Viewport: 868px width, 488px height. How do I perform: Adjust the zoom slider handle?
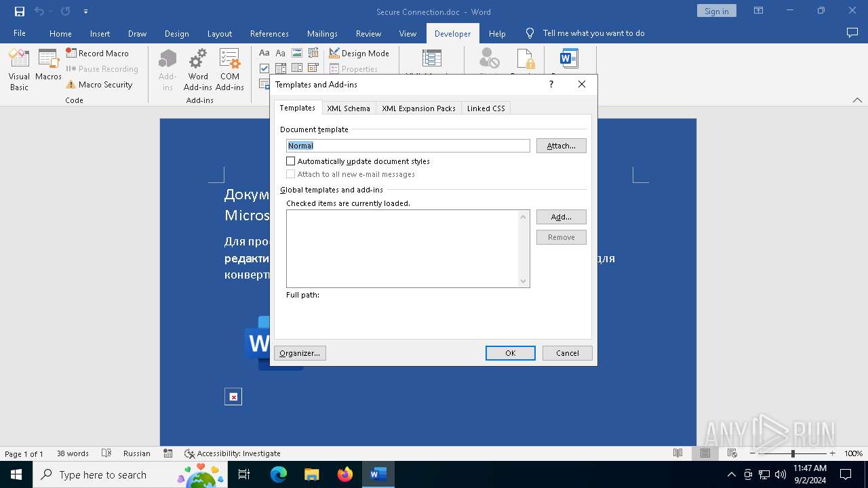pyautogui.click(x=793, y=453)
